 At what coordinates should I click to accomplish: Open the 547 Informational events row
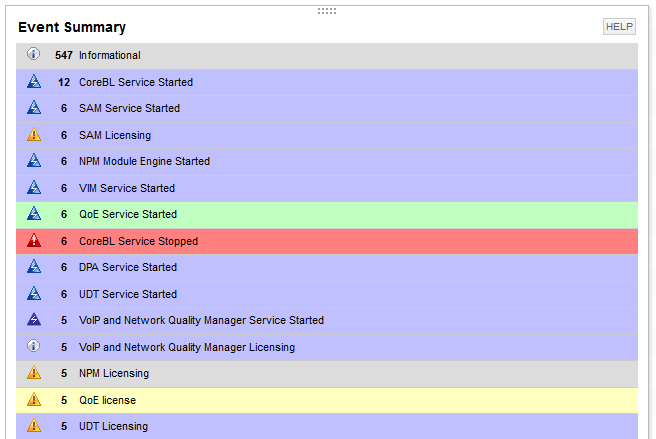tap(327, 56)
